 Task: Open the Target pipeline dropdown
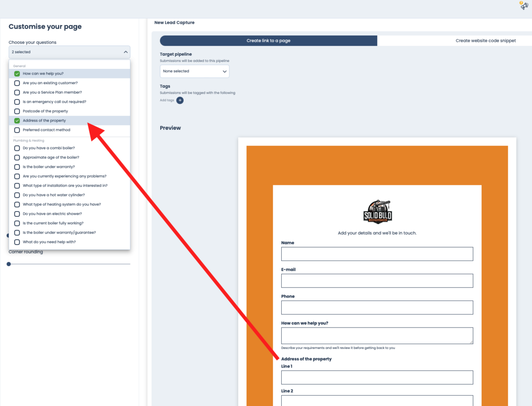point(194,71)
